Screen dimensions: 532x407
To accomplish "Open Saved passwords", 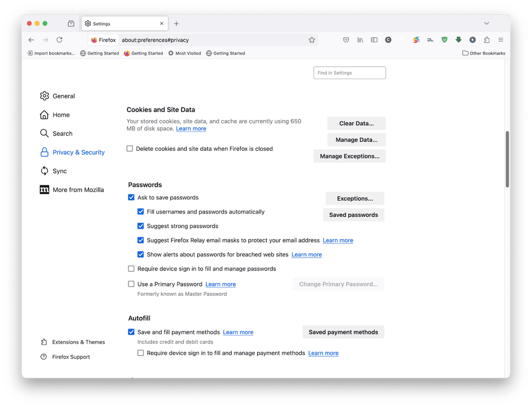I will 353,215.
